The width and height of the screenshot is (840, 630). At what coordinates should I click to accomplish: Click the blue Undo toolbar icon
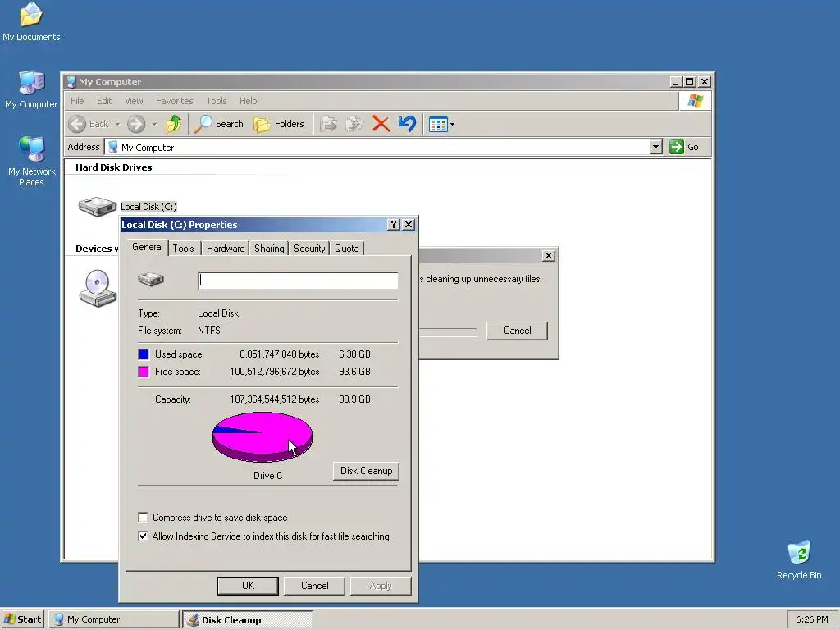point(407,124)
